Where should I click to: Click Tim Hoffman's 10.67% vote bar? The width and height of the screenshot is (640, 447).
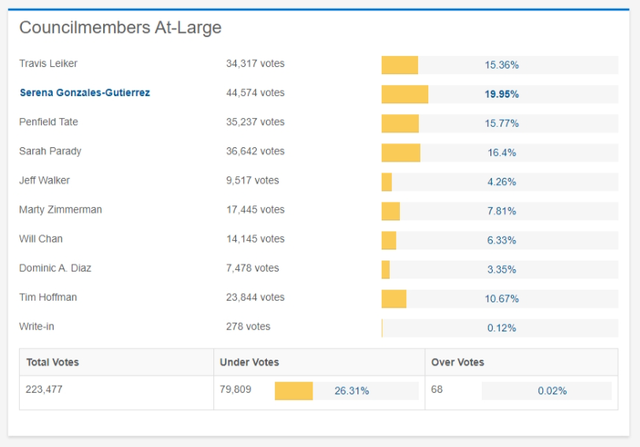click(500, 299)
